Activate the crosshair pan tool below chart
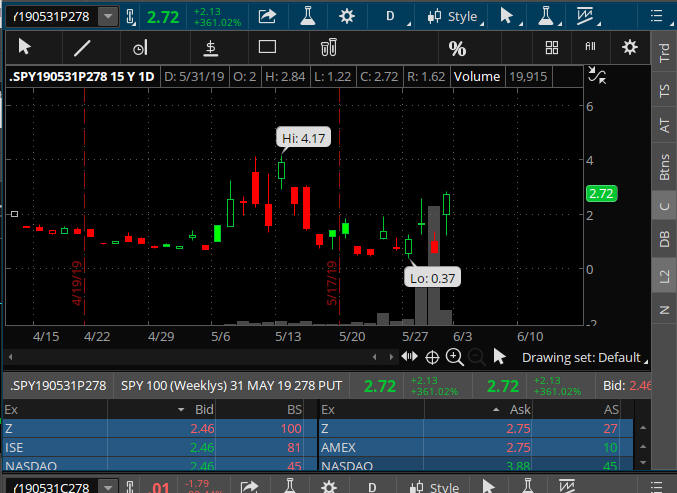Image resolution: width=677 pixels, height=493 pixels. [432, 357]
